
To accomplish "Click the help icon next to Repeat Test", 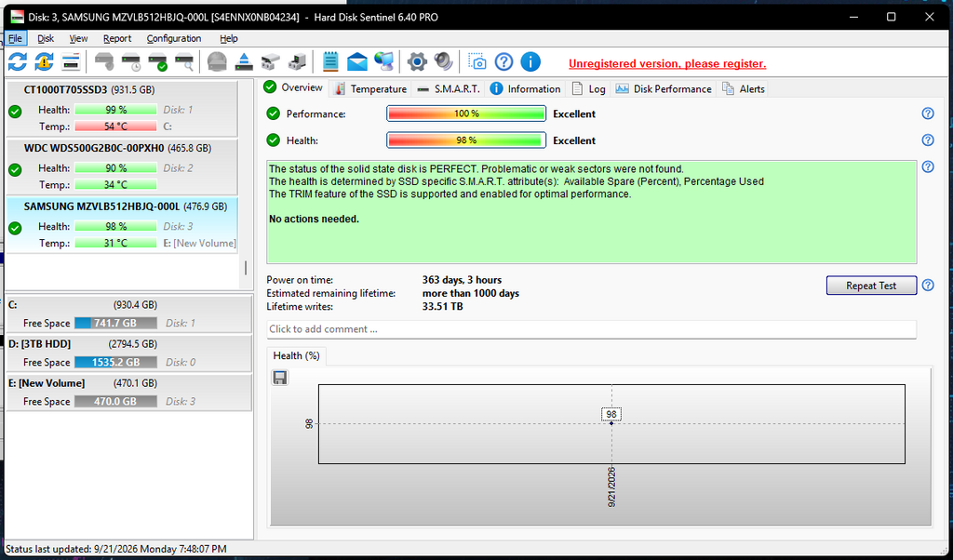I will point(928,285).
